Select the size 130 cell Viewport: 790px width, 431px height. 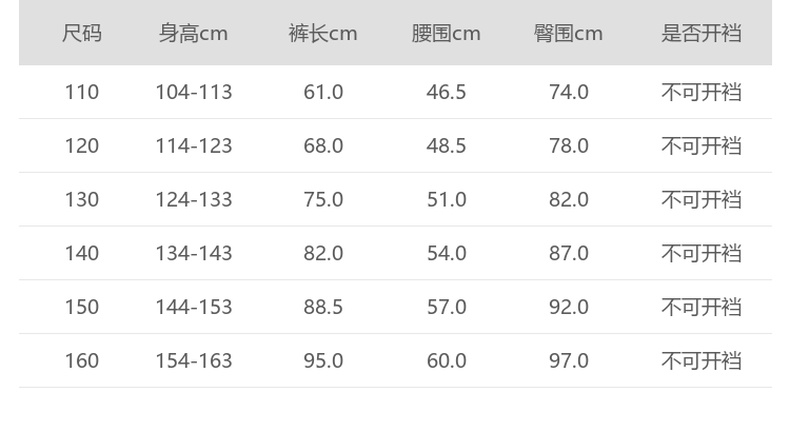pyautogui.click(x=82, y=200)
